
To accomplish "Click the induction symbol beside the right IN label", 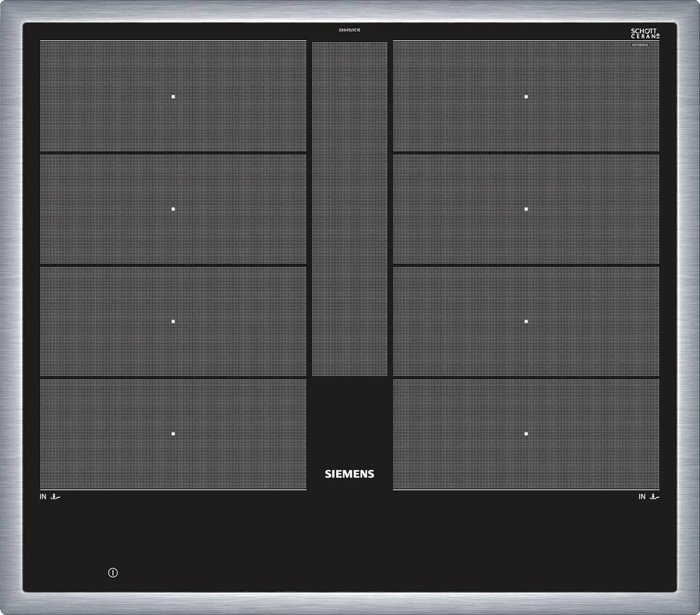I will [x=654, y=497].
